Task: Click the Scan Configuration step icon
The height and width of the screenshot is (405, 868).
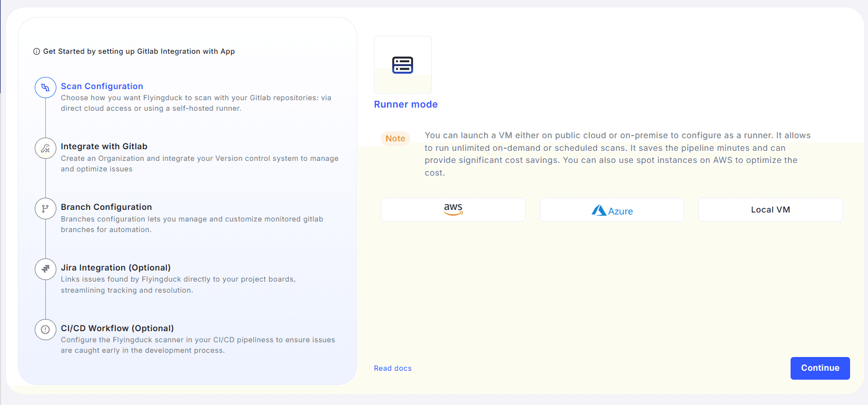Action: tap(45, 88)
